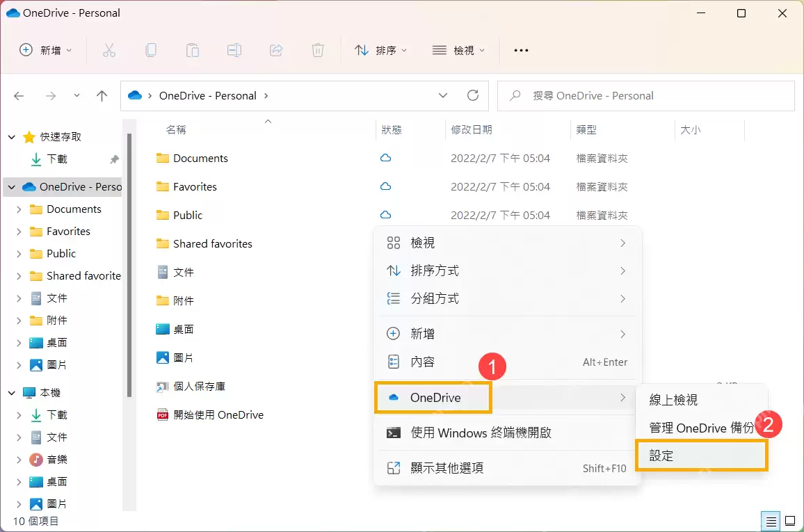Select 附件 folder in file list
The width and height of the screenshot is (804, 532).
[184, 301]
